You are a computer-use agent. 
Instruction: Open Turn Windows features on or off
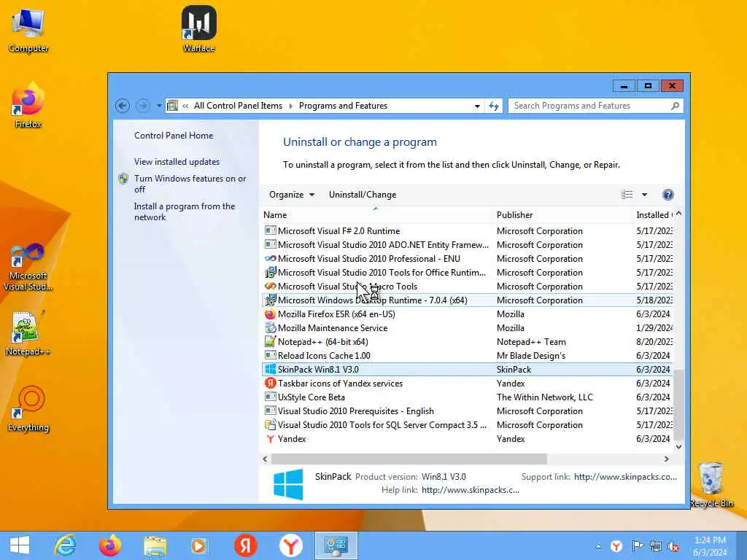(190, 184)
